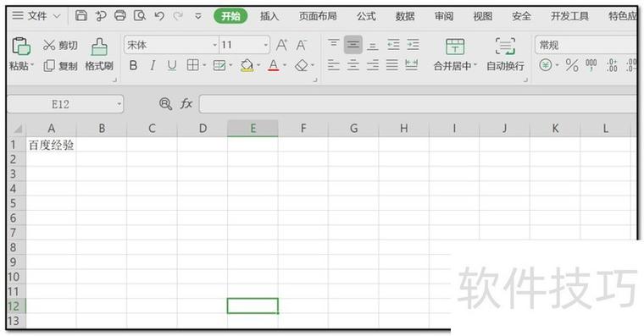Apply cell borders icon
Screen dimensions: 644x336
pos(192,65)
